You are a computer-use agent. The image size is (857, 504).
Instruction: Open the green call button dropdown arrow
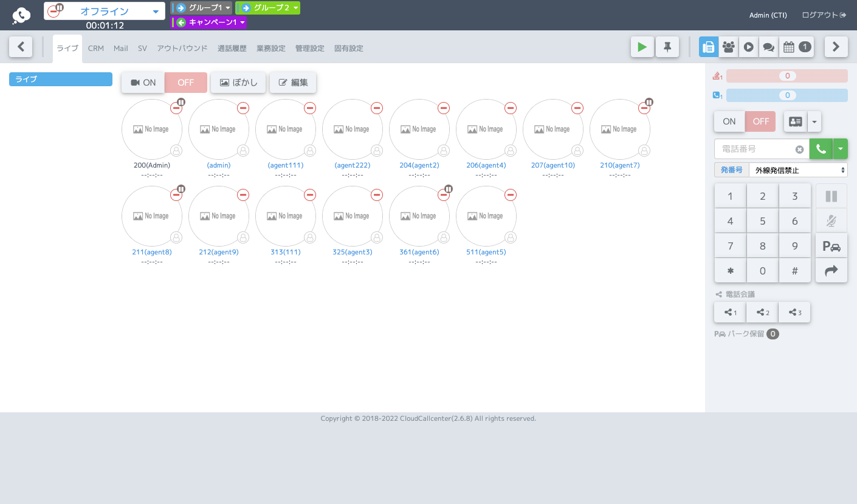(841, 149)
